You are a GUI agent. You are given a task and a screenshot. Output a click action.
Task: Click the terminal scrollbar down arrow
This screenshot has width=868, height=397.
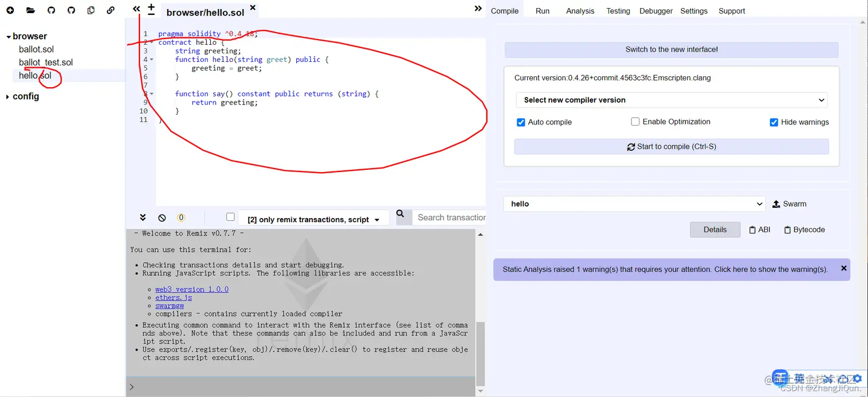tap(481, 392)
